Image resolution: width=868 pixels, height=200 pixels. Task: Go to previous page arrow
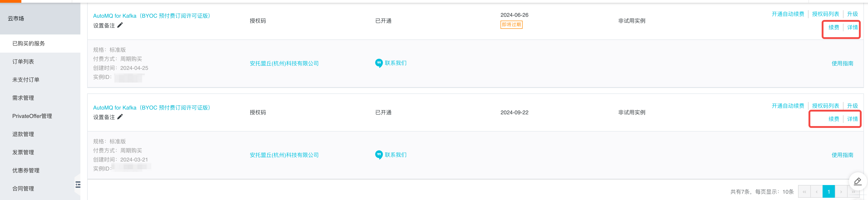tap(816, 192)
